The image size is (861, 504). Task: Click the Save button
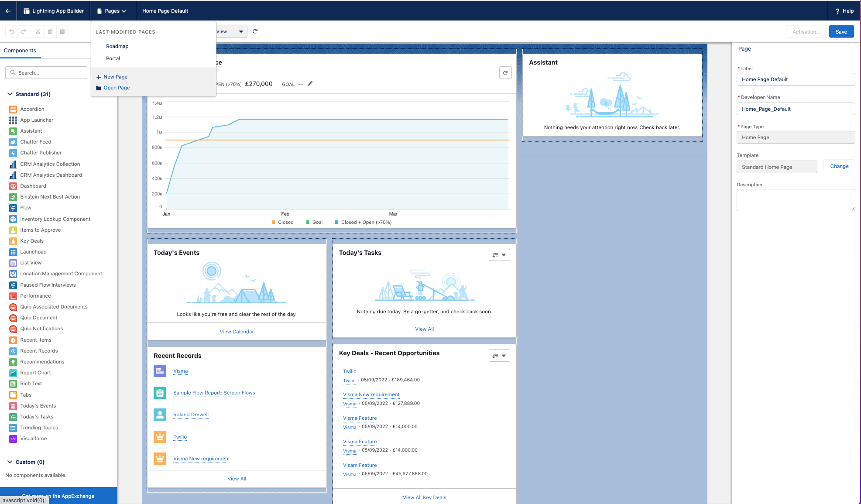click(841, 32)
